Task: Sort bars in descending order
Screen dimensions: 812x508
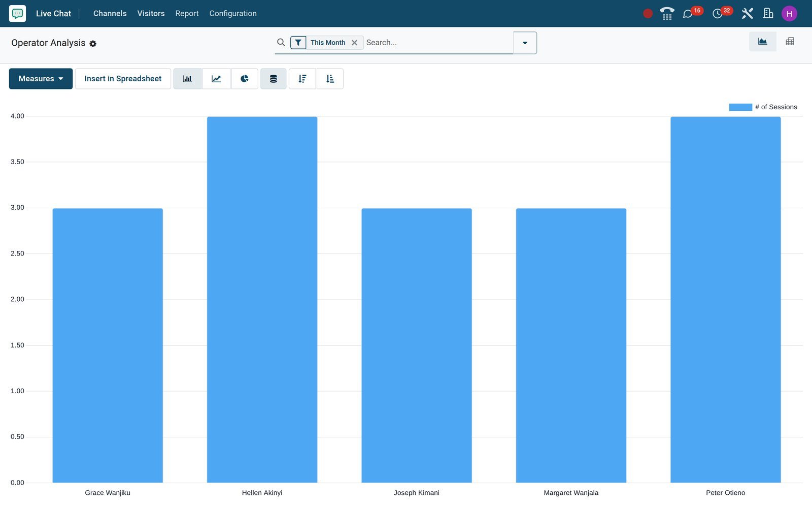Action: (x=302, y=79)
